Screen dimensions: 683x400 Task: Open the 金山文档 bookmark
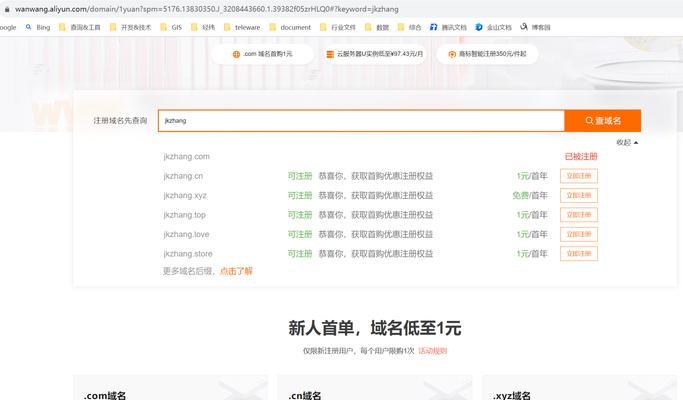click(493, 27)
